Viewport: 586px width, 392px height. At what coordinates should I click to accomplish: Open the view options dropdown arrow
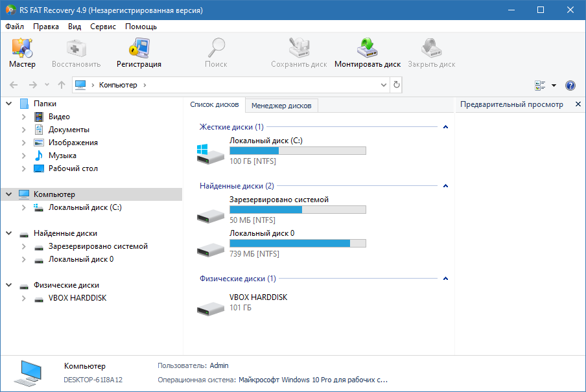554,86
